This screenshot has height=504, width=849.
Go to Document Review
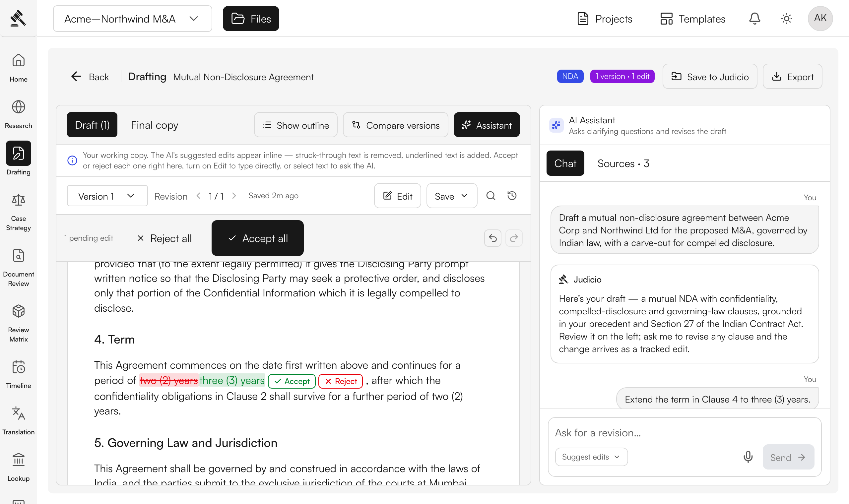point(18,268)
